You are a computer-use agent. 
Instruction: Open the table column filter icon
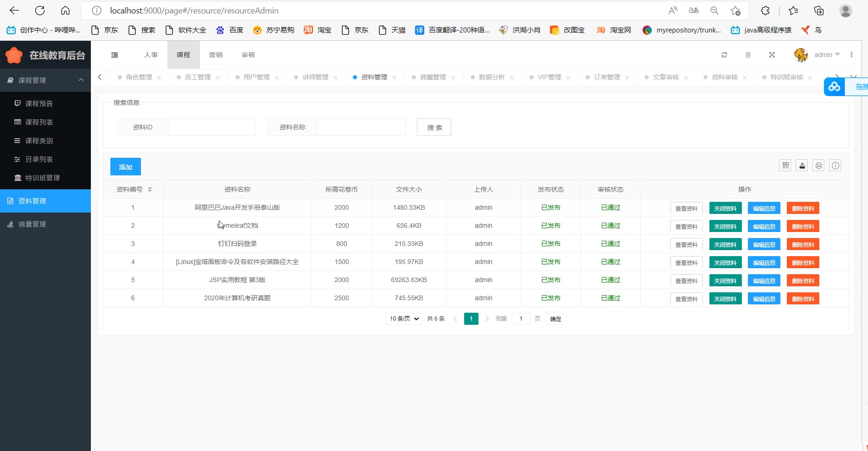[x=785, y=166]
